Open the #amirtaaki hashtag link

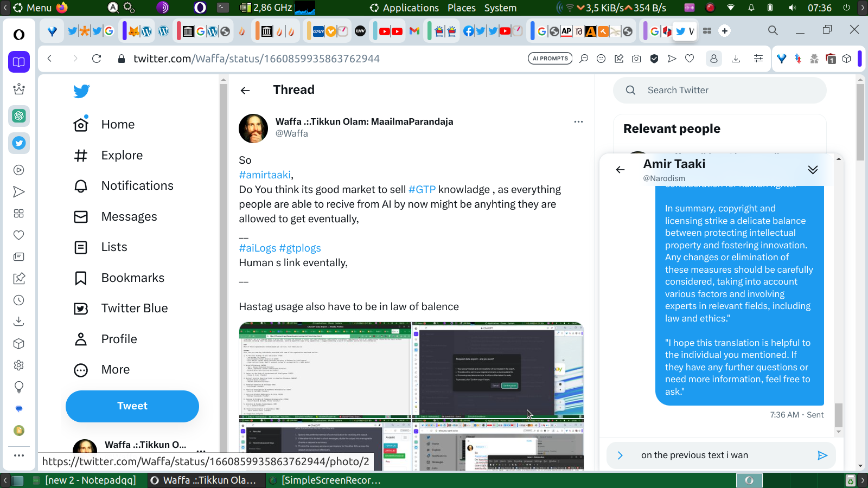point(265,175)
